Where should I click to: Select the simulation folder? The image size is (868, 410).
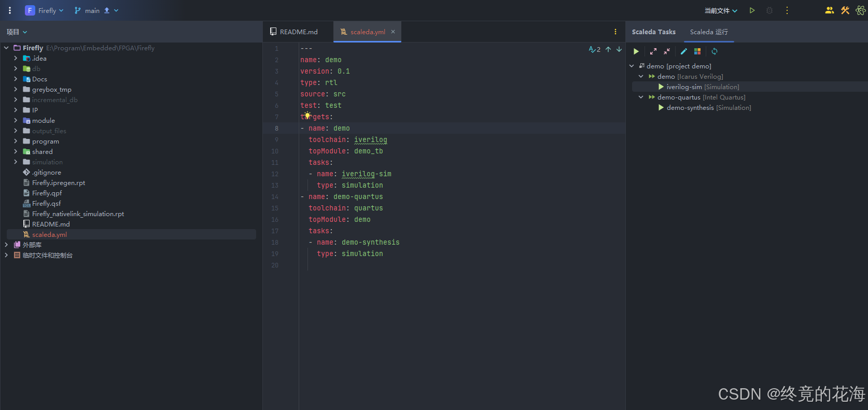47,162
